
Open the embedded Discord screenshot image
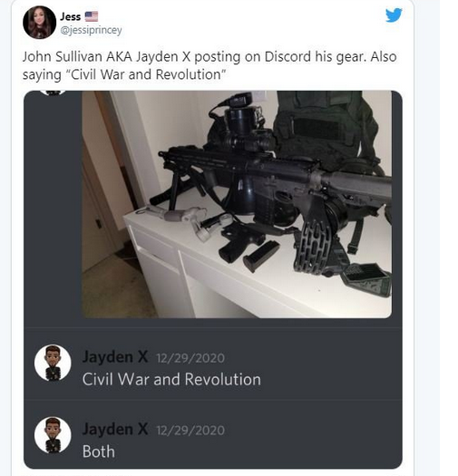coord(213,279)
